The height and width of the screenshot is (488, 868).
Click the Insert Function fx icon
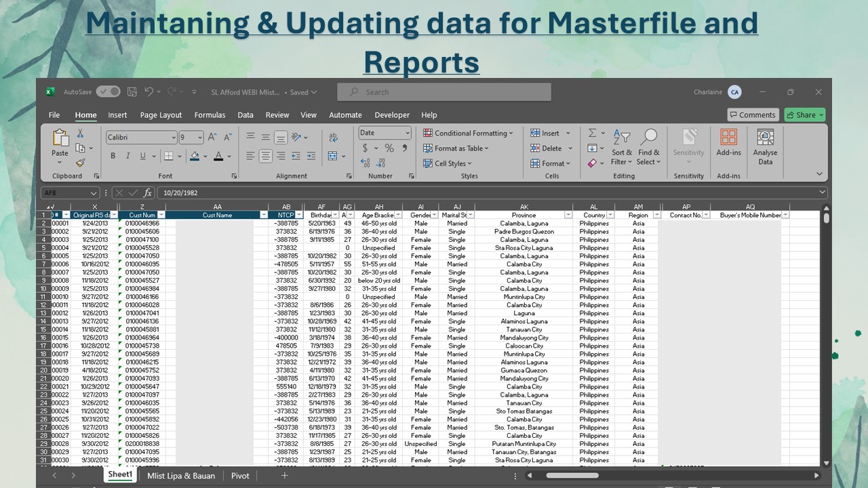tap(148, 192)
